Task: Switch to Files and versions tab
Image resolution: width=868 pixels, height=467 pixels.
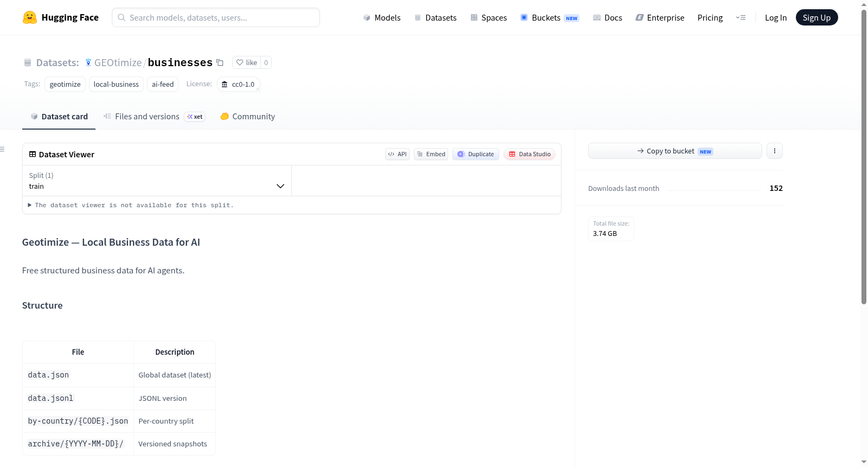Action: pyautogui.click(x=154, y=116)
